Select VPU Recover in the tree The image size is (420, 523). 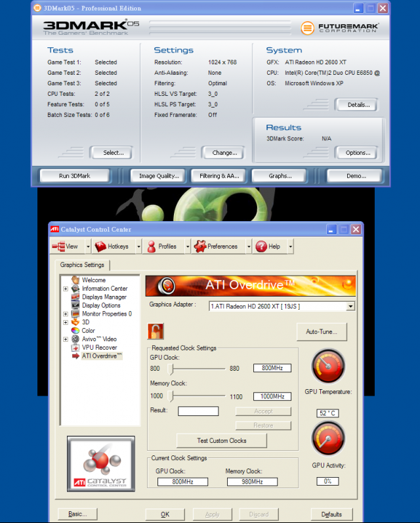point(99,347)
